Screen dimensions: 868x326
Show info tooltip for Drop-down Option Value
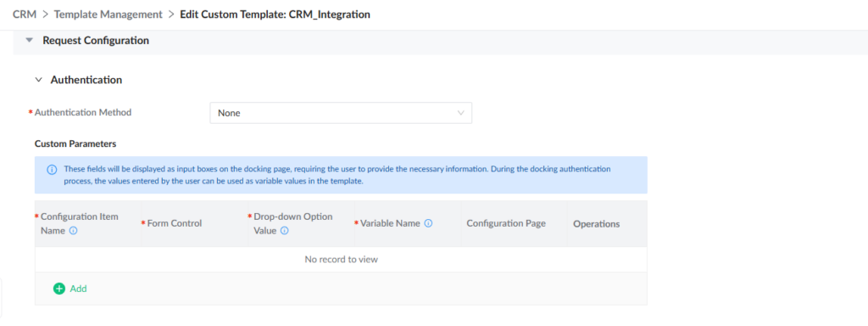click(285, 231)
